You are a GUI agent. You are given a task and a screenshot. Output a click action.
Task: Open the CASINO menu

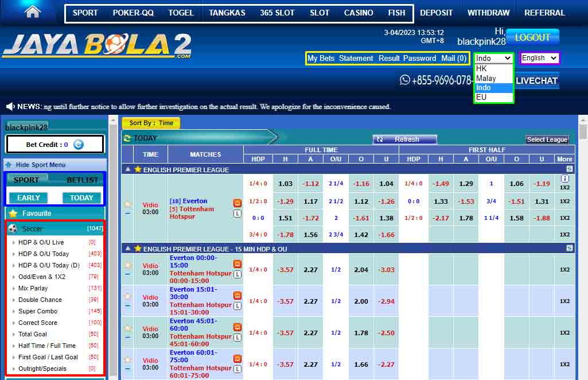pyautogui.click(x=359, y=13)
